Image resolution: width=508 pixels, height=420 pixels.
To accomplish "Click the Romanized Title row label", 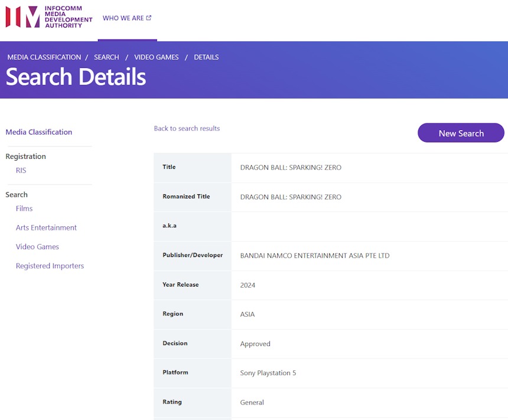I will pyautogui.click(x=186, y=196).
